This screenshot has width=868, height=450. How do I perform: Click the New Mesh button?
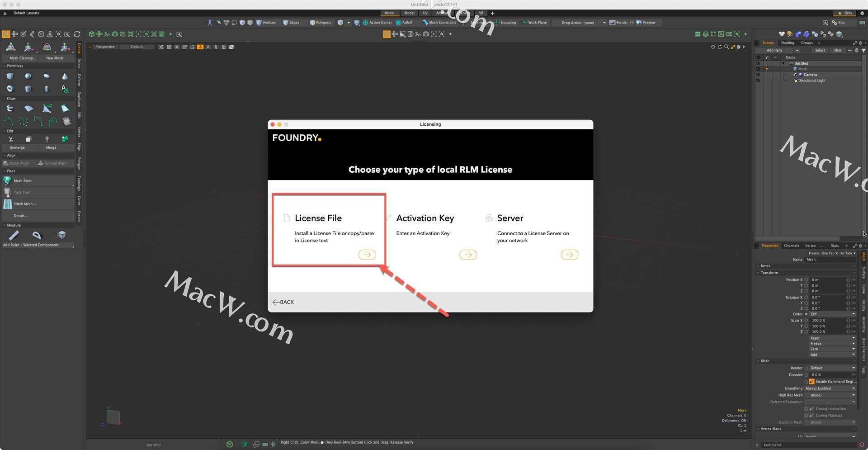[x=56, y=58]
